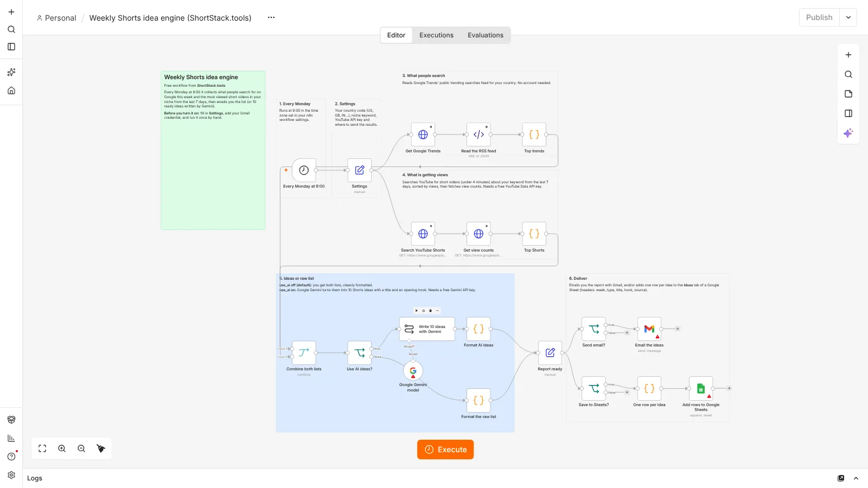Tidy up workflow with the broom icon

(x=101, y=448)
